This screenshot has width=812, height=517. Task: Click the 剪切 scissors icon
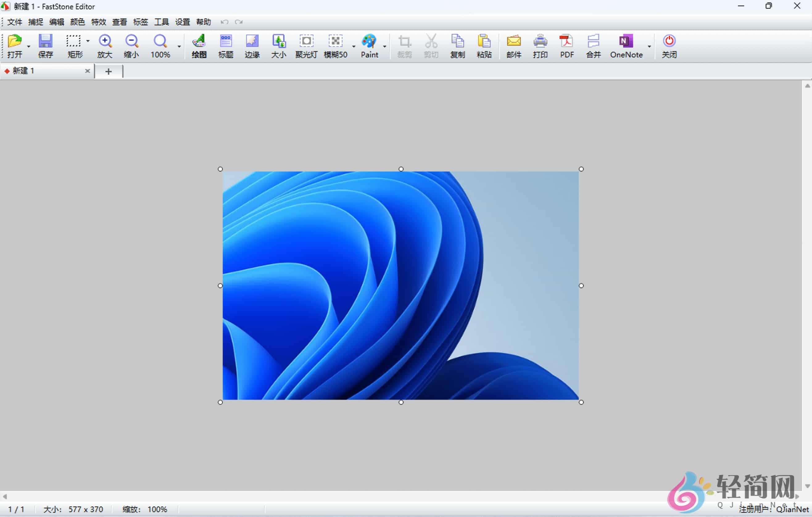pyautogui.click(x=431, y=41)
